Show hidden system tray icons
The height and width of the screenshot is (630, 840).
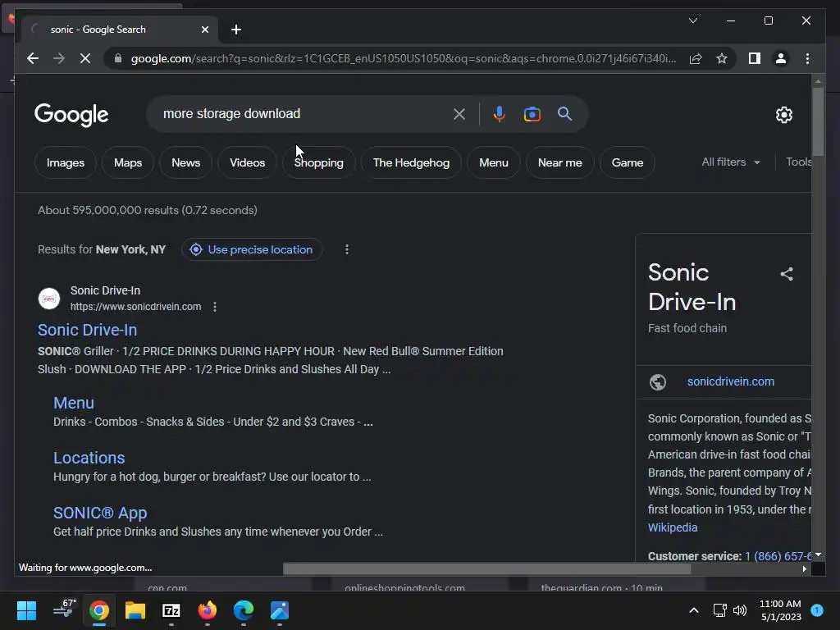point(693,610)
